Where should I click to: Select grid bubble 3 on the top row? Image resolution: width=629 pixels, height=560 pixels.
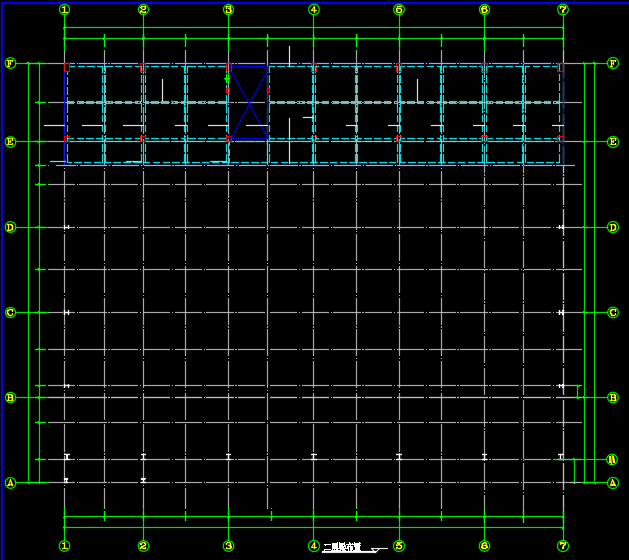point(228,10)
